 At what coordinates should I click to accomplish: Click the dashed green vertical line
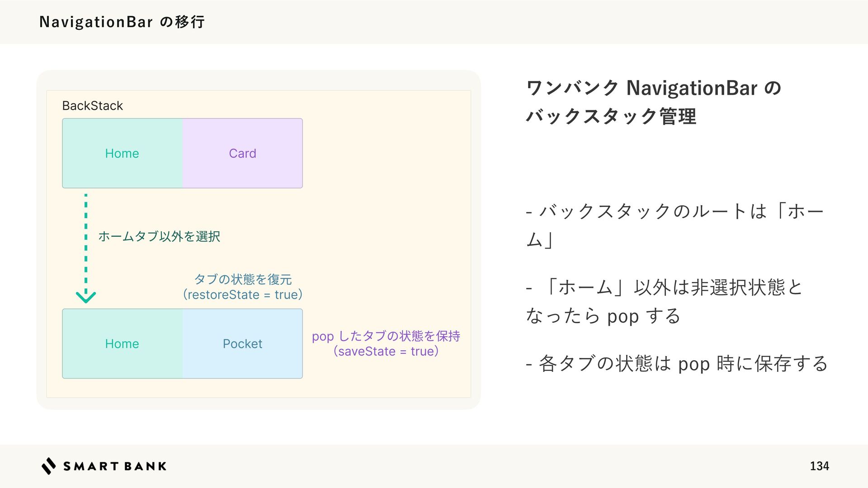coord(86,242)
